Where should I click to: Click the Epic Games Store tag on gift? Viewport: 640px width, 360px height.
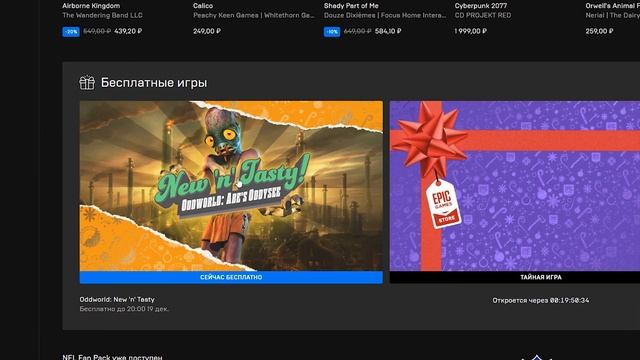coord(443,204)
